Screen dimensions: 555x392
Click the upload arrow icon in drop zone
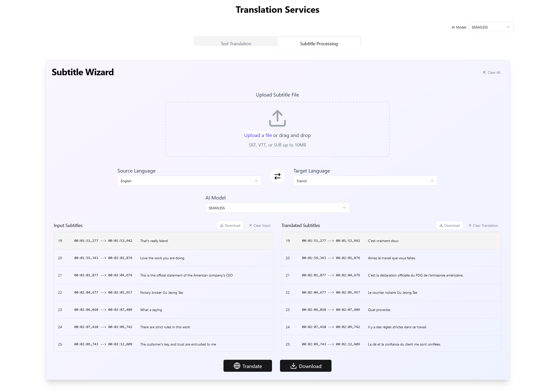coord(277,118)
